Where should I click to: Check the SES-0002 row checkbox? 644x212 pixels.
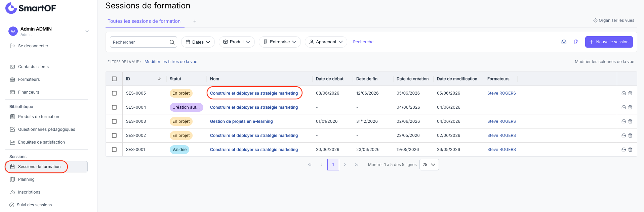click(114, 136)
